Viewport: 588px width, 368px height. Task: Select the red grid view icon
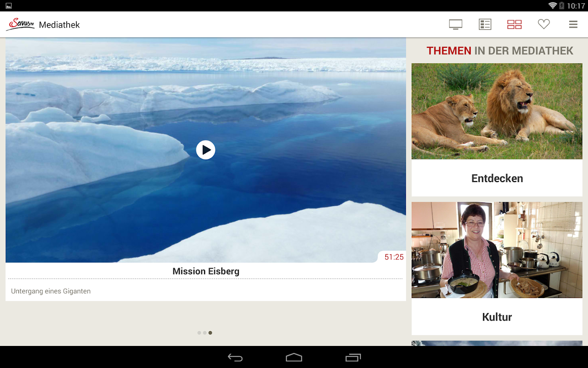pyautogui.click(x=514, y=24)
